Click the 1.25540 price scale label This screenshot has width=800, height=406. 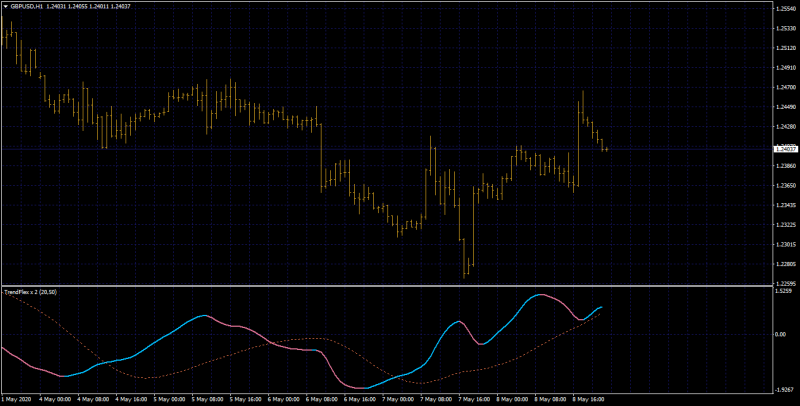786,9
